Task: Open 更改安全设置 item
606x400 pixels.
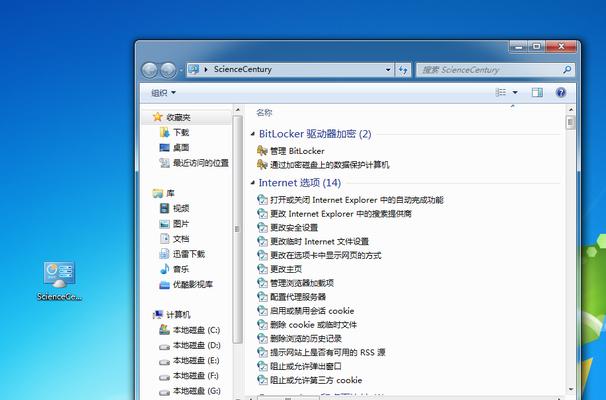Action: tap(288, 228)
